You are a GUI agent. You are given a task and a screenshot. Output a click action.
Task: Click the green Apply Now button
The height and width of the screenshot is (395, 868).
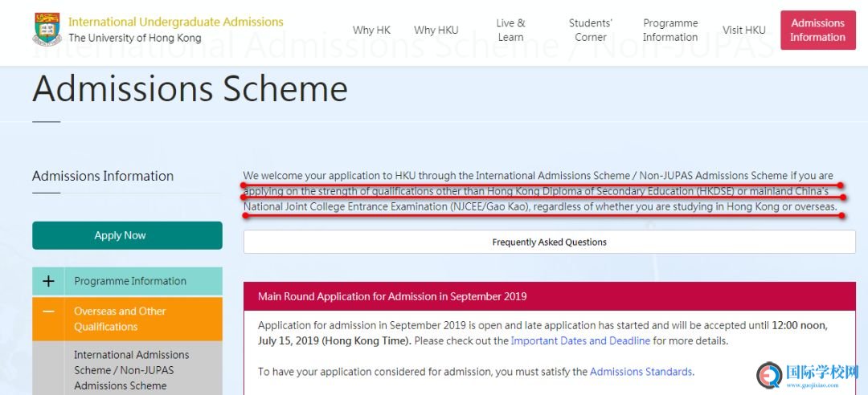coord(127,236)
